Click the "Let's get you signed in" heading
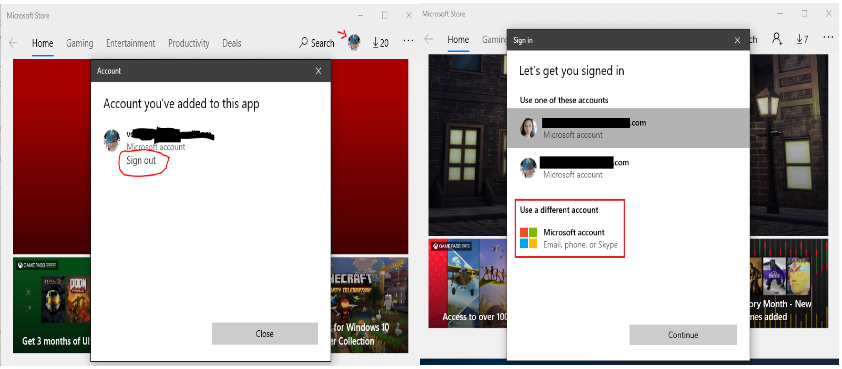 pyautogui.click(x=571, y=71)
